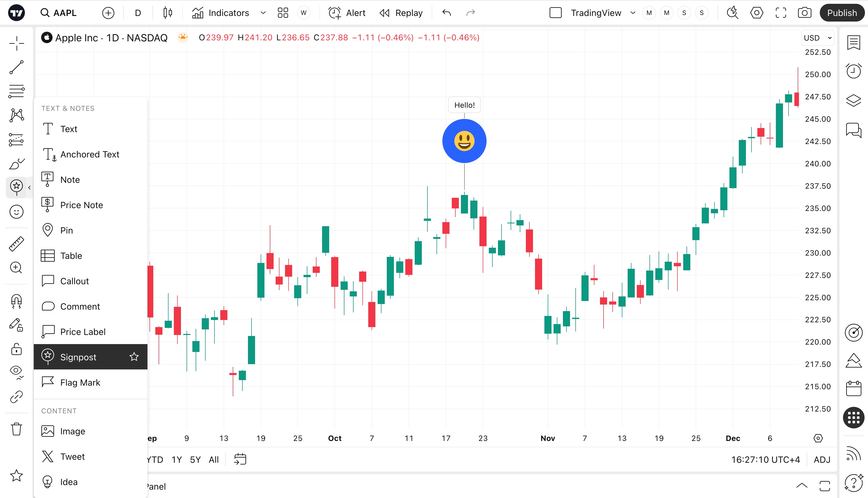Image resolution: width=868 pixels, height=498 pixels.
Task: Activate the magnet mode icon
Action: [x=16, y=301]
